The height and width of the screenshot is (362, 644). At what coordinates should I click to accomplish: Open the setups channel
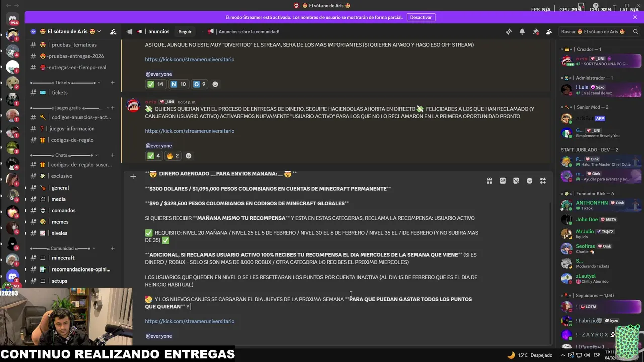click(x=72, y=281)
